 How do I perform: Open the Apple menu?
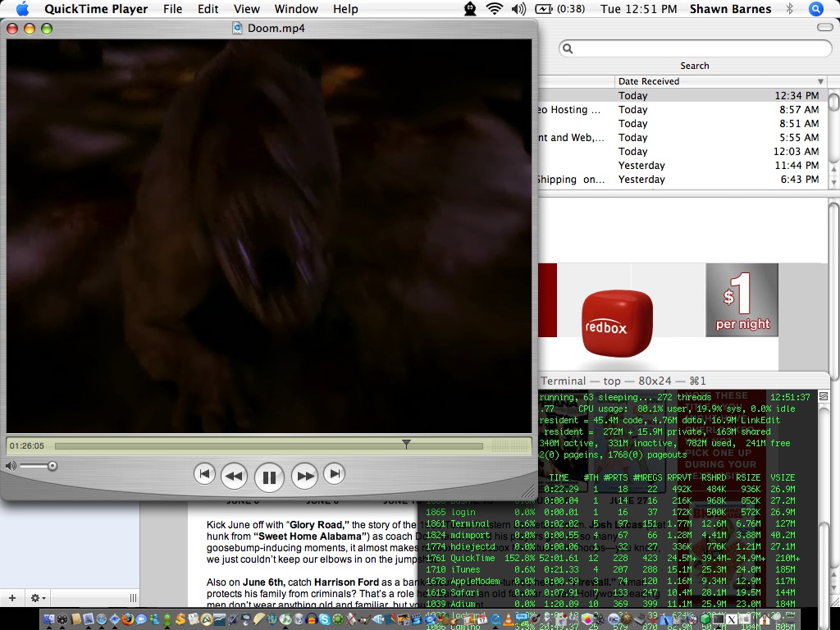22,8
